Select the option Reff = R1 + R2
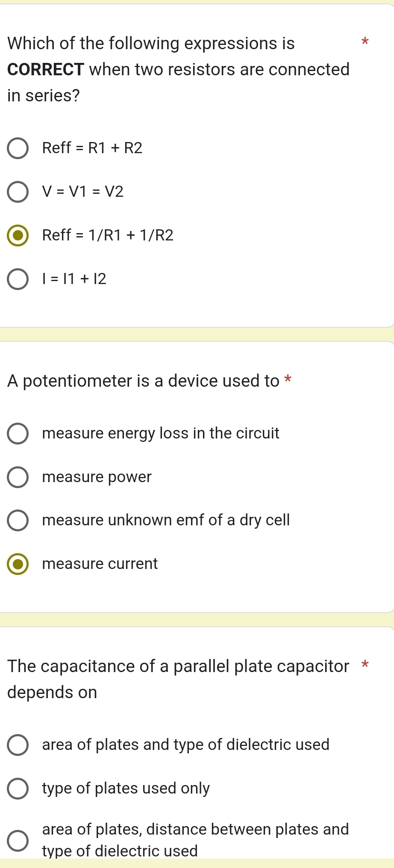The width and height of the screenshot is (394, 868). coord(18,148)
